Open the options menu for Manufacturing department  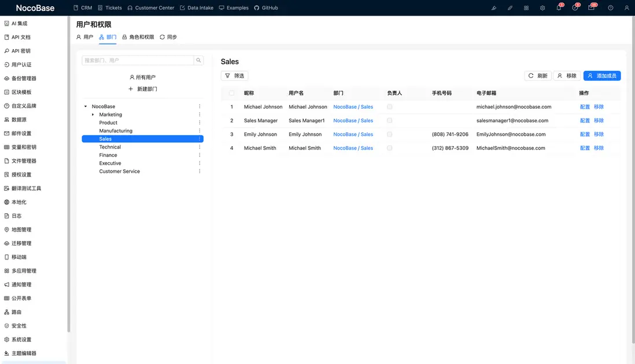(x=200, y=131)
